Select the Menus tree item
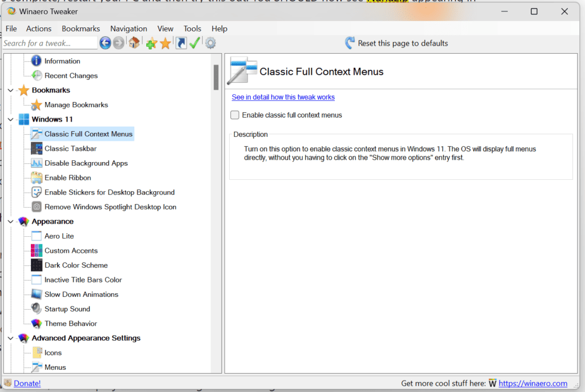 tap(55, 367)
